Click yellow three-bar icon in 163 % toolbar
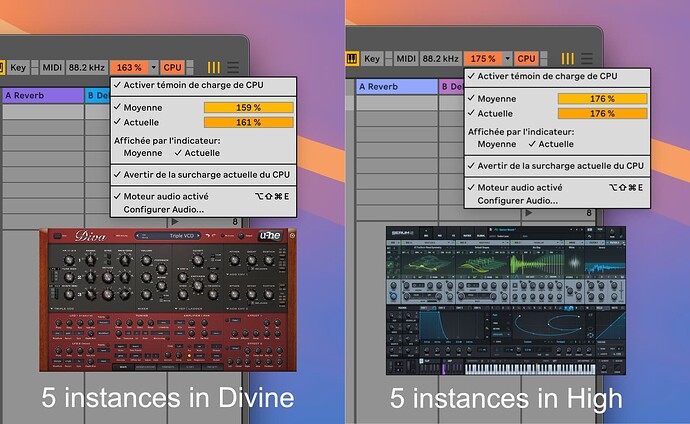 coord(214,67)
